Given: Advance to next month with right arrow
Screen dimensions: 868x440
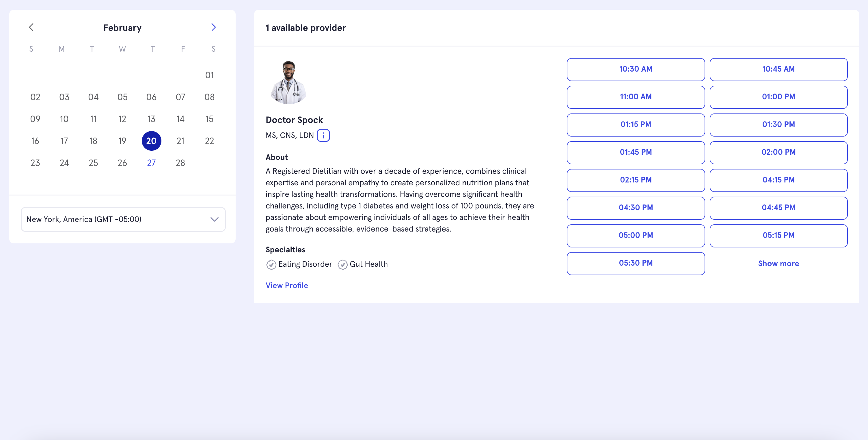Looking at the screenshot, I should pos(213,27).
